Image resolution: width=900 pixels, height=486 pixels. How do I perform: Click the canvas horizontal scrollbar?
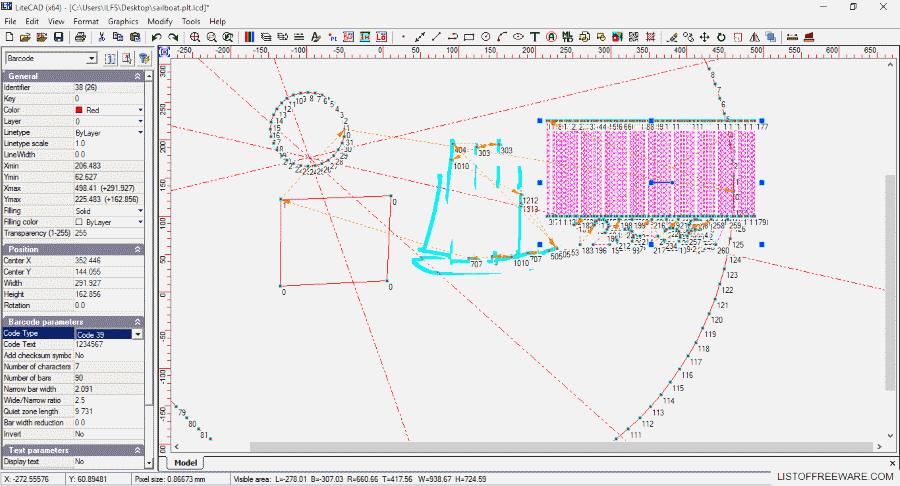point(561,446)
